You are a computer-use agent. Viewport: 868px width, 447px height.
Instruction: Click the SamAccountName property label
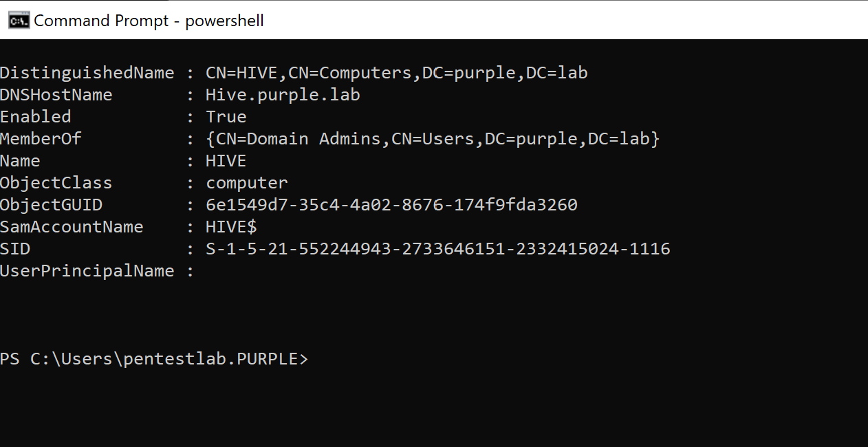[x=72, y=227]
